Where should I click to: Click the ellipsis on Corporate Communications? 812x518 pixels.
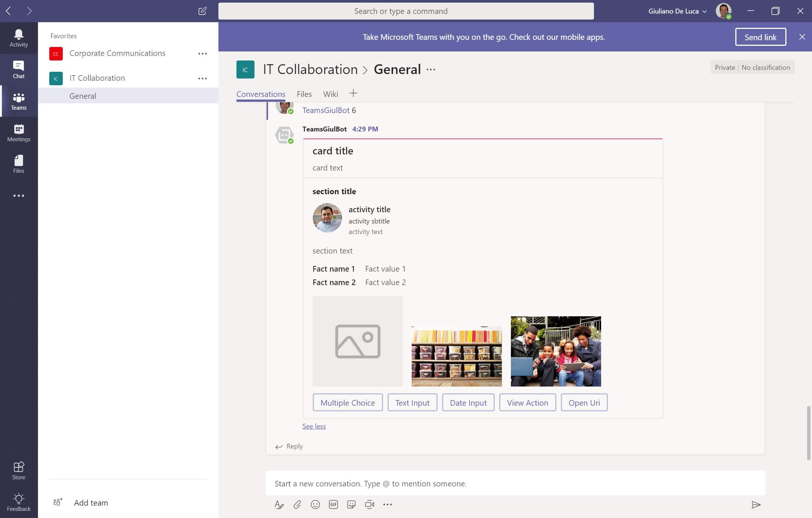pyautogui.click(x=202, y=53)
